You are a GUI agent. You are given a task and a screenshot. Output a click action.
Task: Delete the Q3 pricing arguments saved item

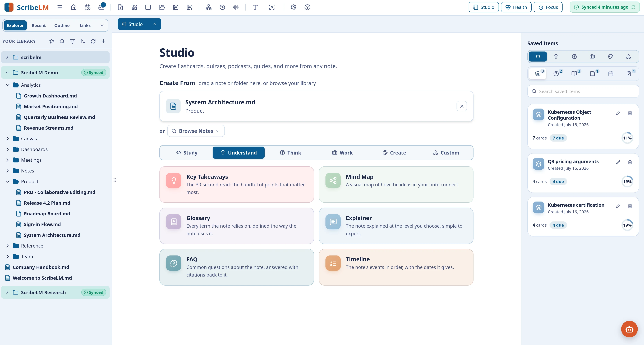pos(630,162)
